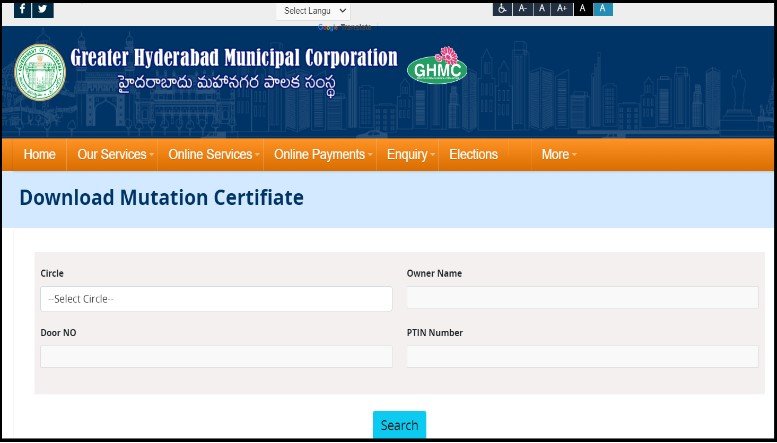This screenshot has height=443, width=777.
Task: Click the Search button
Action: tap(399, 425)
